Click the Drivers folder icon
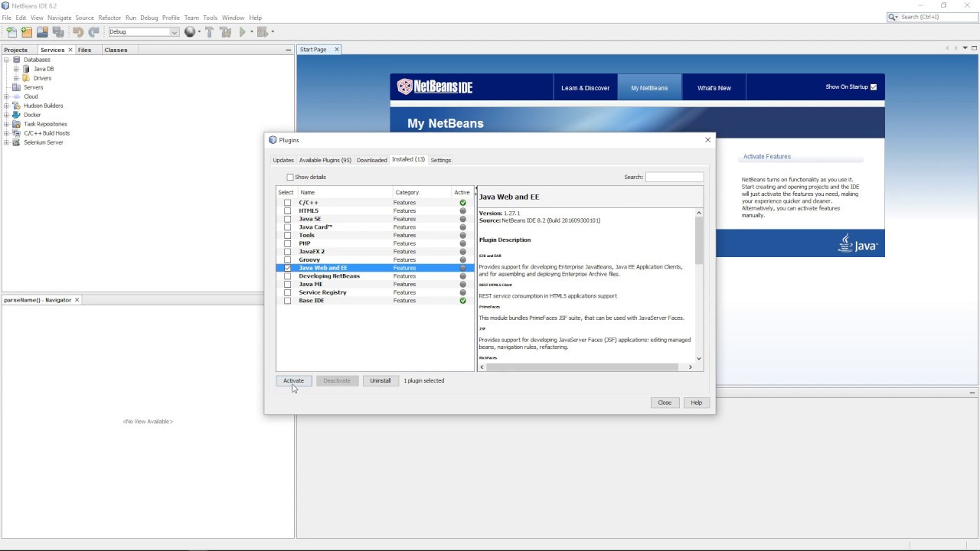This screenshot has height=551, width=980. pos(26,78)
